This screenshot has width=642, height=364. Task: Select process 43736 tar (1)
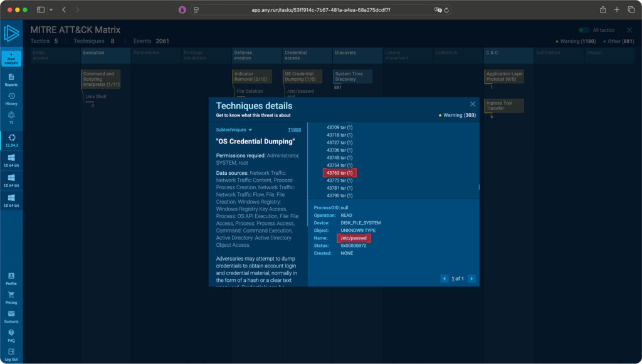point(339,150)
